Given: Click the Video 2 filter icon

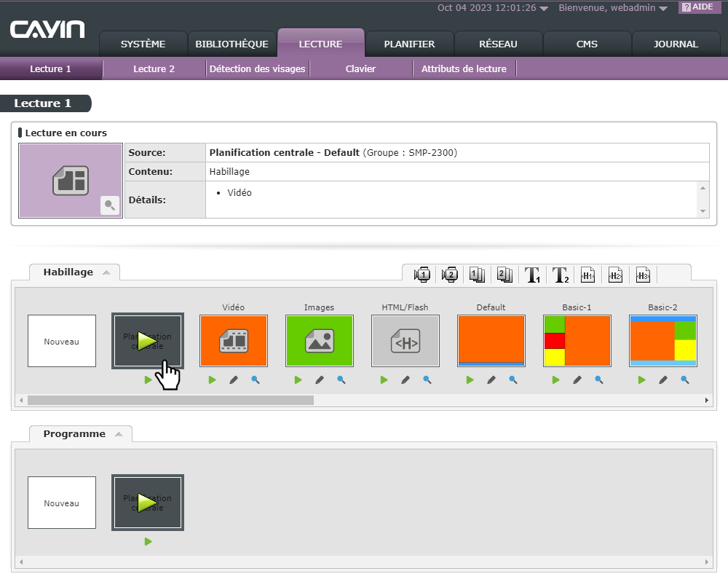Looking at the screenshot, I should (x=450, y=275).
